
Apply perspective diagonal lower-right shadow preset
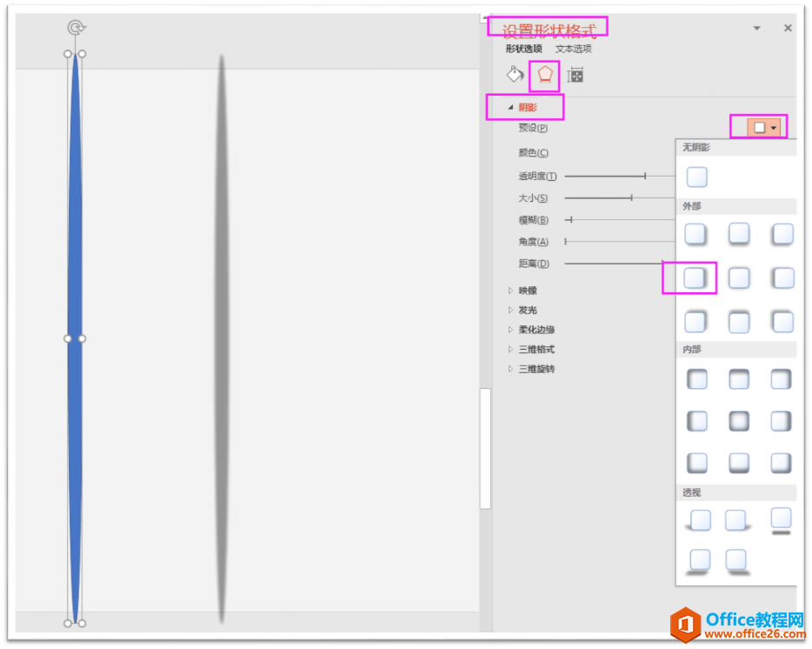point(737,562)
